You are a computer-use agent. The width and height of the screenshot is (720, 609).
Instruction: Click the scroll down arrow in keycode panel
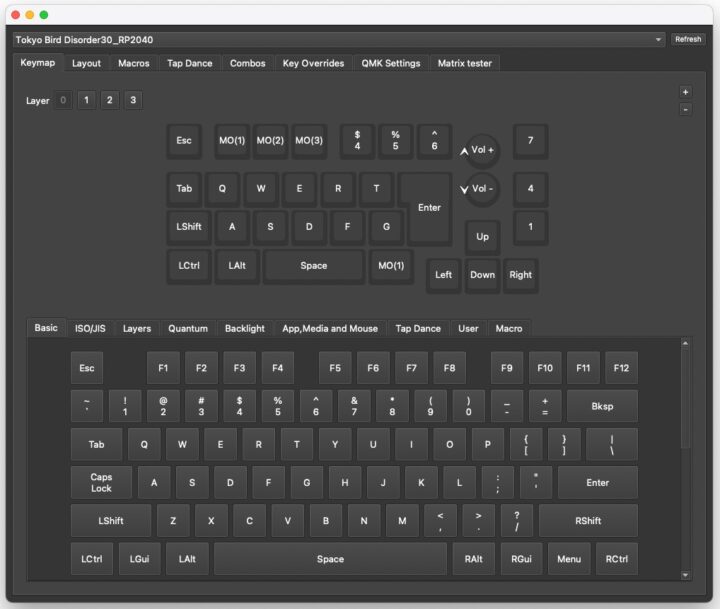click(x=685, y=575)
